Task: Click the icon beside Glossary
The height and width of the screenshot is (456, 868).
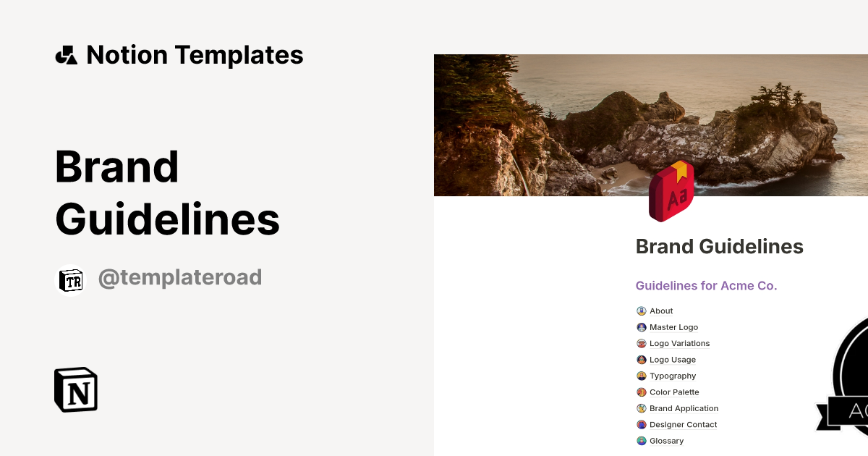Action: pos(641,441)
